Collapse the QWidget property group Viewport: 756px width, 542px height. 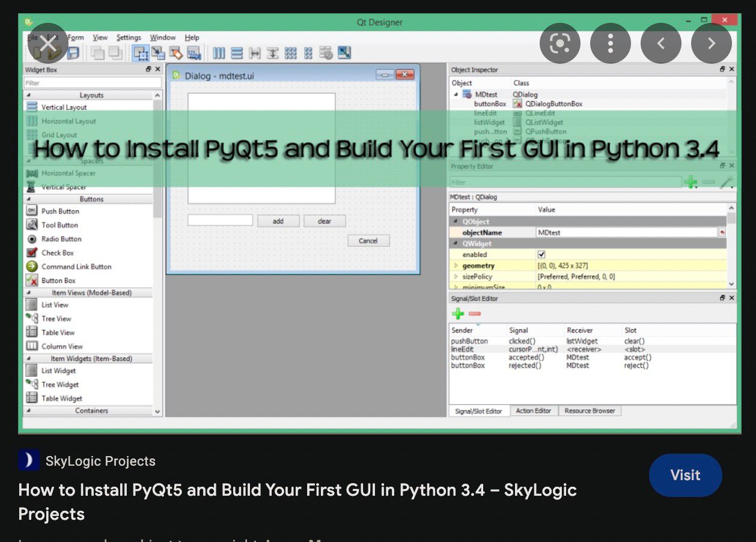456,244
